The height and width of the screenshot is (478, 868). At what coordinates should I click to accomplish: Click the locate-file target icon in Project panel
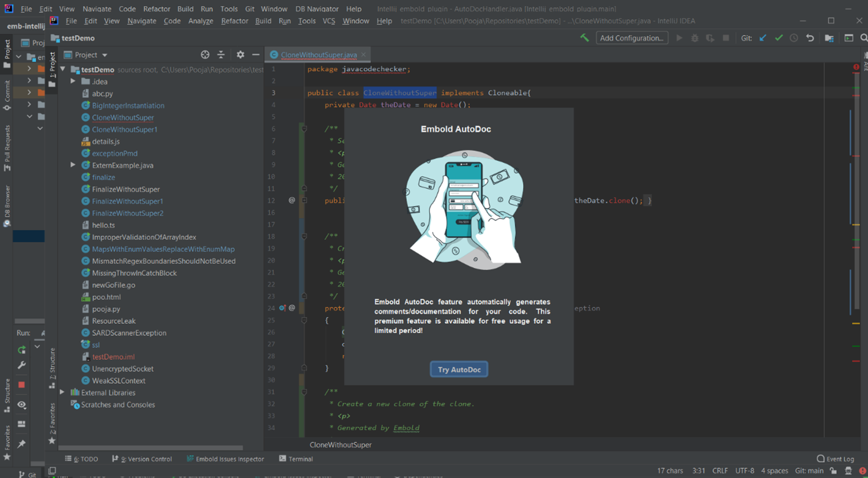click(x=205, y=55)
